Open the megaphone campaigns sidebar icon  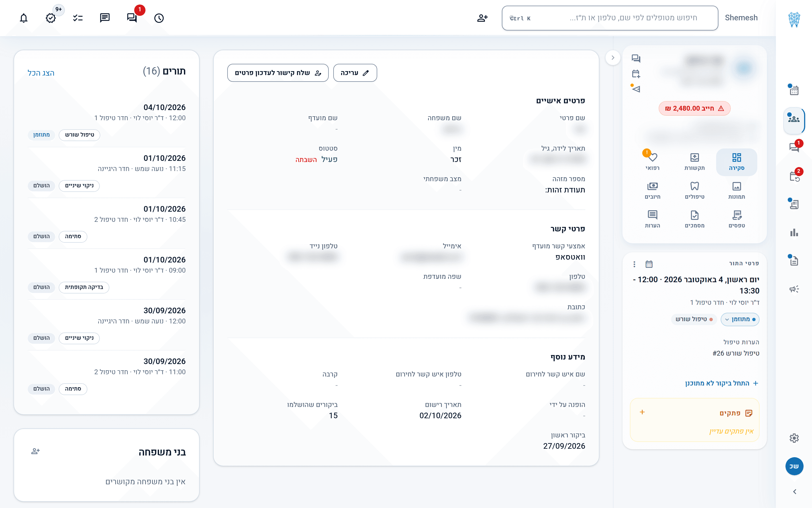[794, 289]
